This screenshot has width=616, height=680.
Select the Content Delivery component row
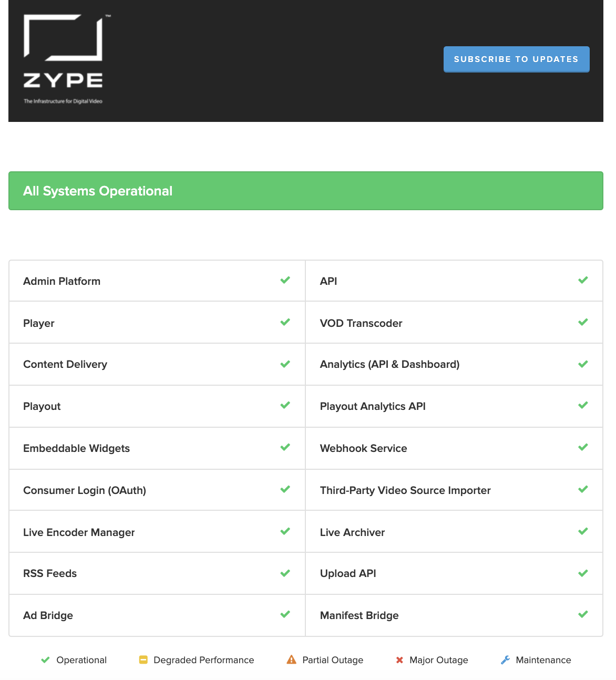click(157, 364)
